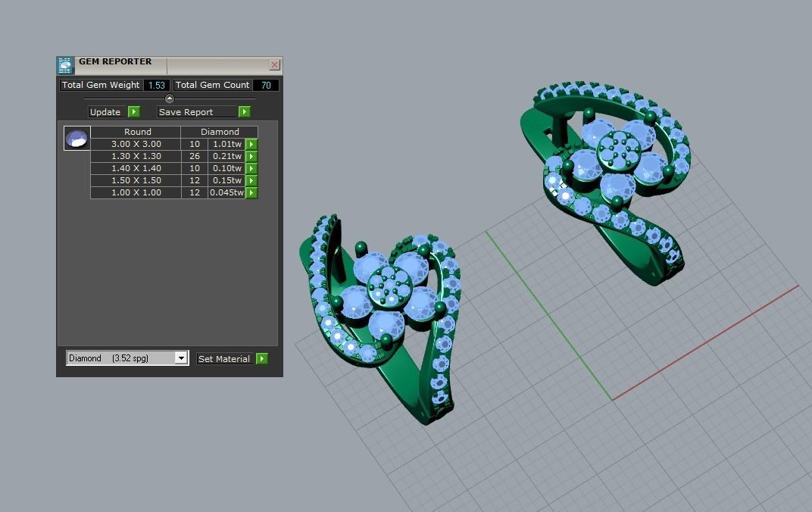Select the round gem thumbnail

pos(77,138)
